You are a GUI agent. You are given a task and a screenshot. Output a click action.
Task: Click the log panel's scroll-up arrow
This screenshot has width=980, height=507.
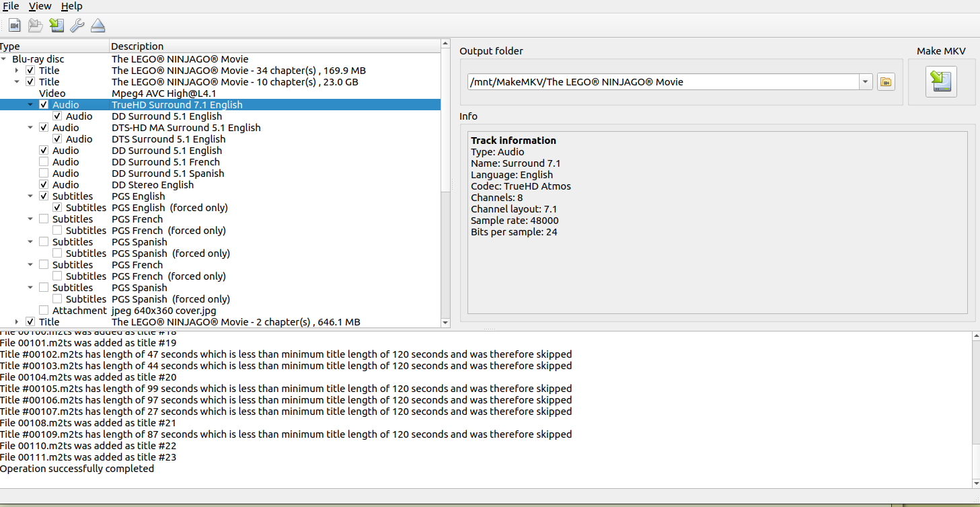[x=976, y=336]
